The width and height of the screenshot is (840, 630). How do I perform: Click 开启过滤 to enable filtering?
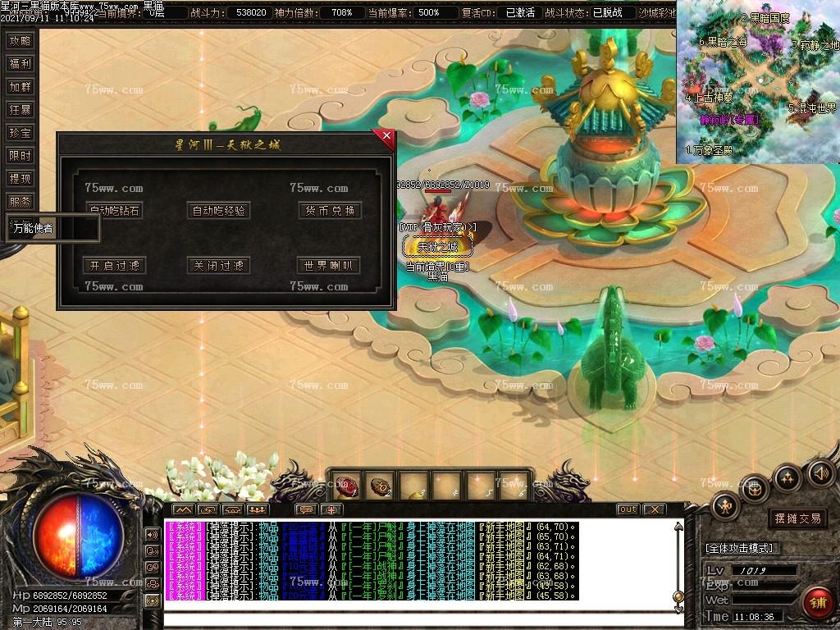tap(115, 266)
